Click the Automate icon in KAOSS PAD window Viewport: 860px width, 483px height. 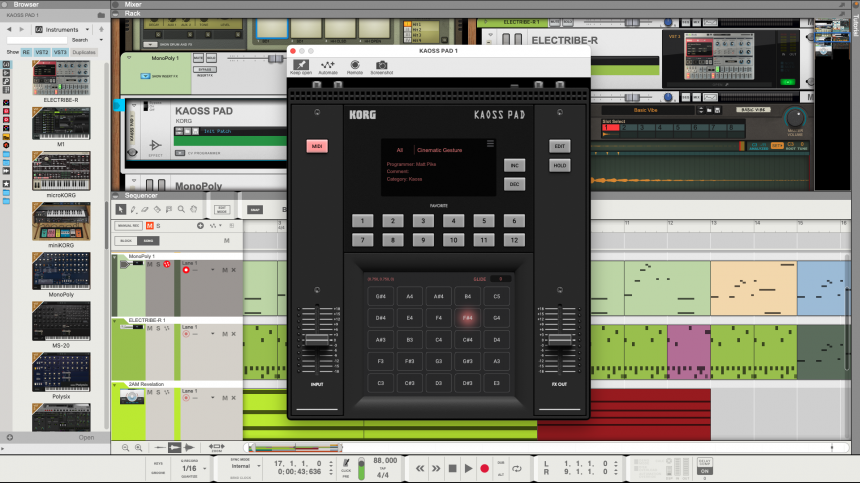point(327,65)
